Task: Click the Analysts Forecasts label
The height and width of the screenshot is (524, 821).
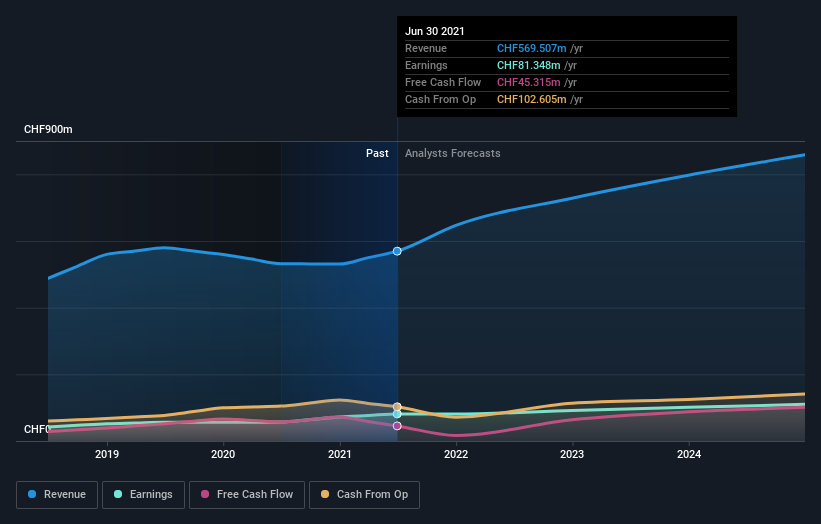Action: 452,153
